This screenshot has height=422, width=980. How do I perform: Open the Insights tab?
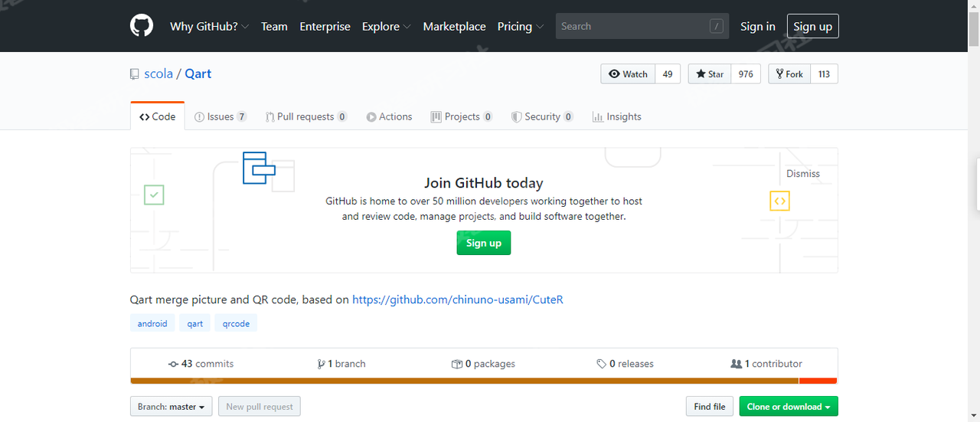tap(616, 116)
